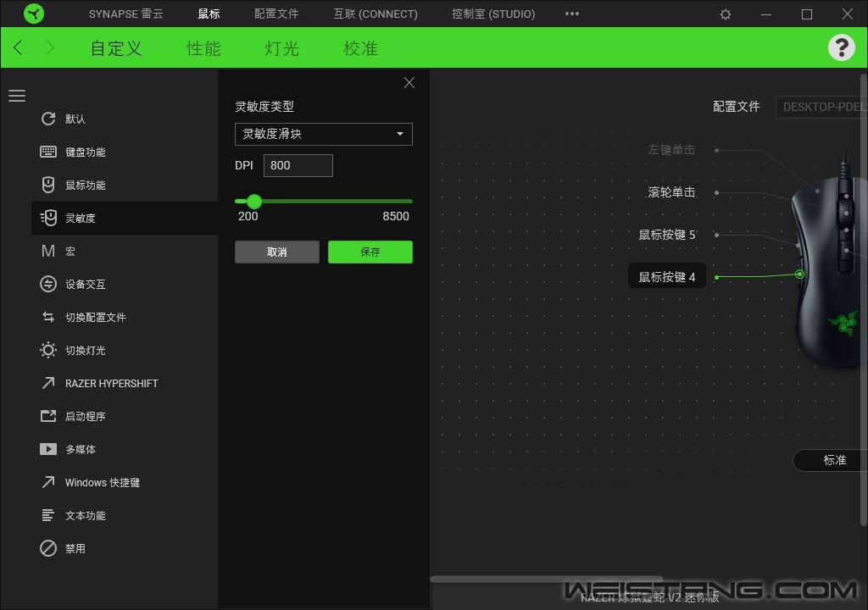Screen dimensions: 868x610
Task: Select the green node on mouse button 4
Action: 799,274
